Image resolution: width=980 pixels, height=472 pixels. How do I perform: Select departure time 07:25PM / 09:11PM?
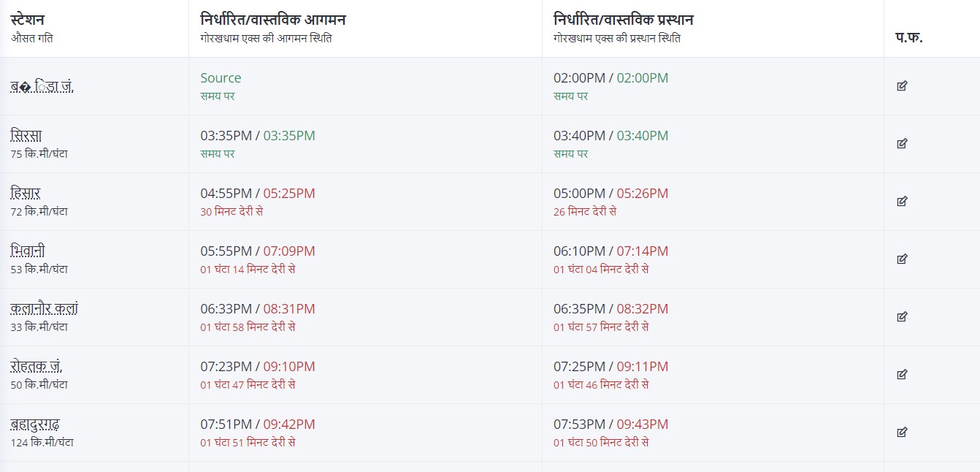pos(610,367)
